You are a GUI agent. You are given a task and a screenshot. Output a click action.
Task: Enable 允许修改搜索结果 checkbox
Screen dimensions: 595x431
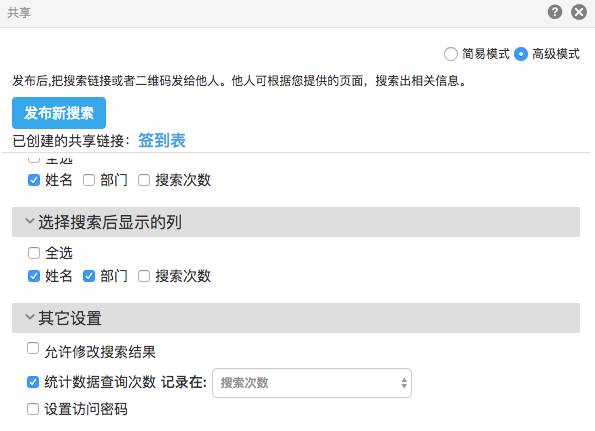pyautogui.click(x=33, y=348)
